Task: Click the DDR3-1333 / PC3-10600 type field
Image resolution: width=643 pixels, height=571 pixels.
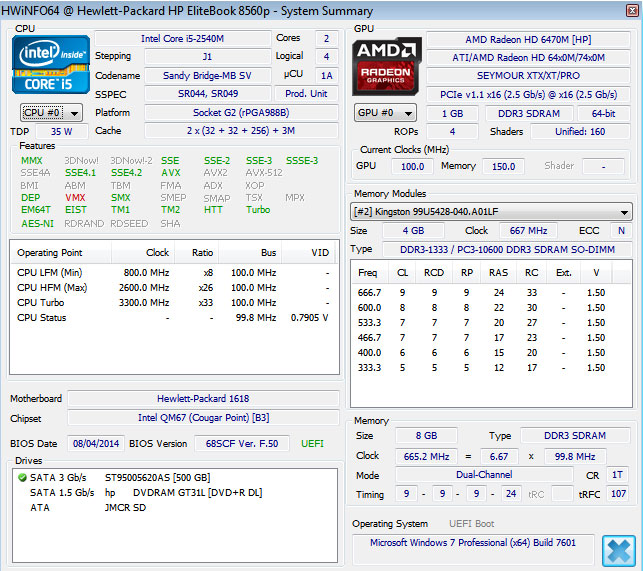Action: tap(507, 249)
